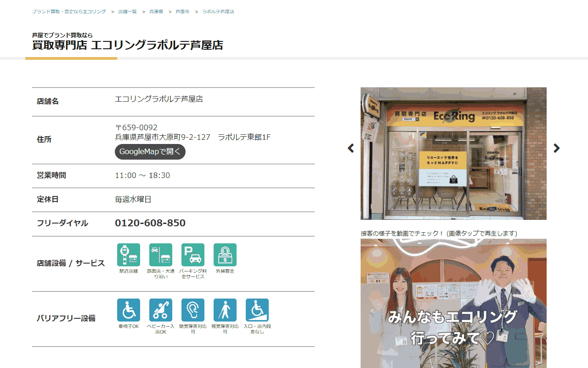This screenshot has height=368, width=588.
Task: Click the address 兵庫県芦屋市大原町9-2-127 text
Action: coord(163,137)
